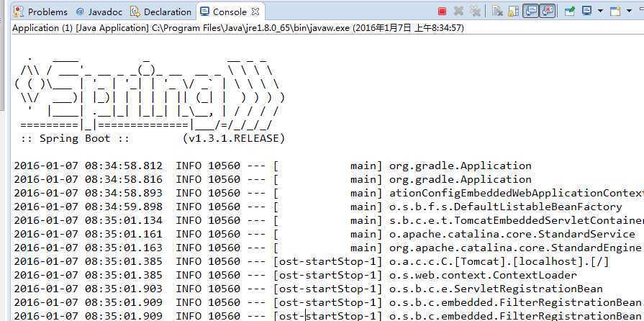Click the timestamp 2016-01-07 08:35:01.903
The width and height of the screenshot is (644, 321).
click(88, 289)
